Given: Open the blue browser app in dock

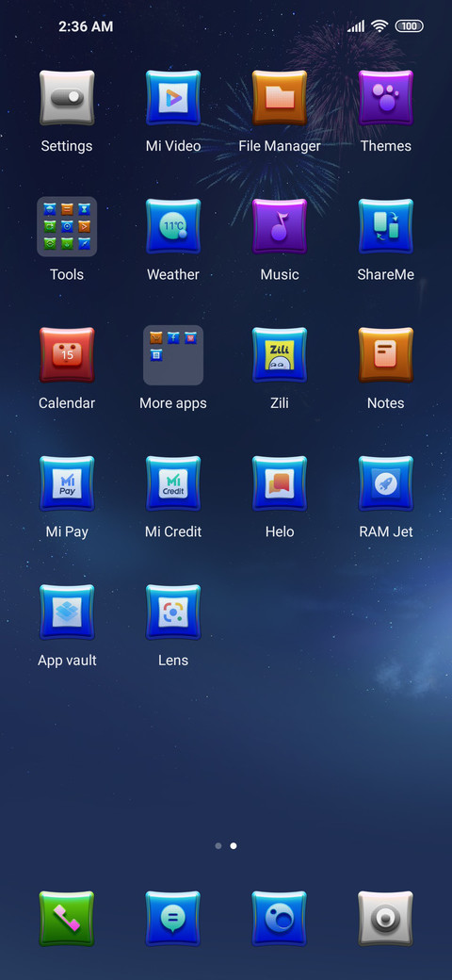Looking at the screenshot, I should click(x=279, y=919).
